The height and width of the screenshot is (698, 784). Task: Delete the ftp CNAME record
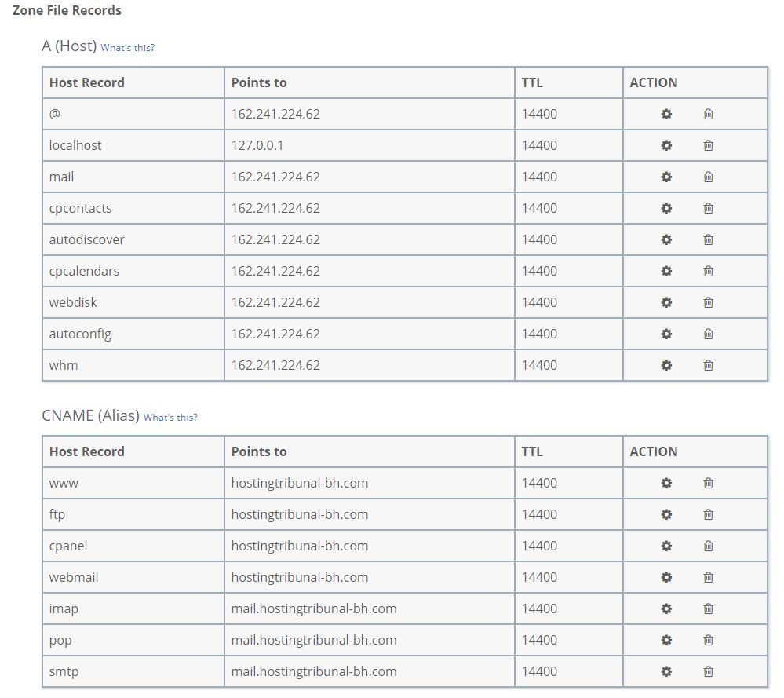(708, 514)
